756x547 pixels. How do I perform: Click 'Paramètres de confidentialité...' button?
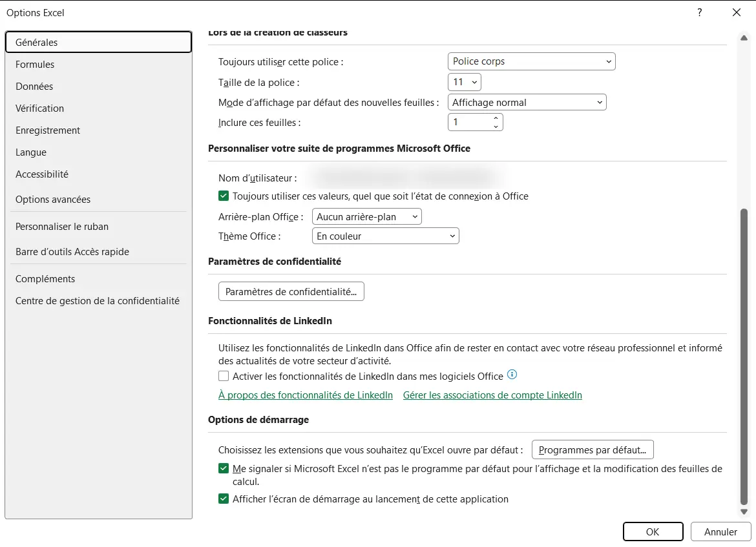(291, 291)
